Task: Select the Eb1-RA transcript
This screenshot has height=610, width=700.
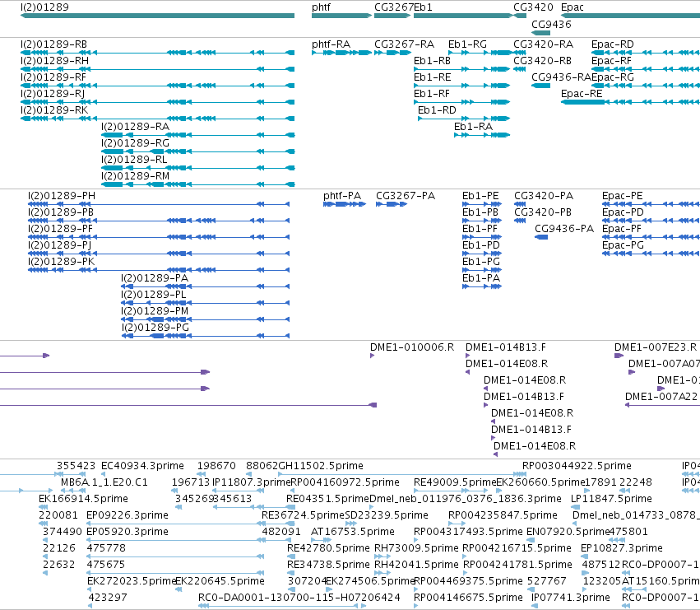Action: pos(473,127)
